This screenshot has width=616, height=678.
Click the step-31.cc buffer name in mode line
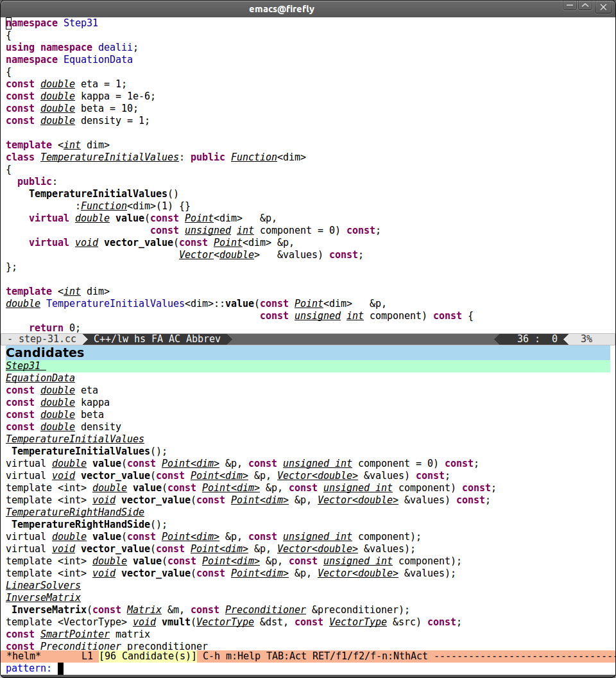47,339
